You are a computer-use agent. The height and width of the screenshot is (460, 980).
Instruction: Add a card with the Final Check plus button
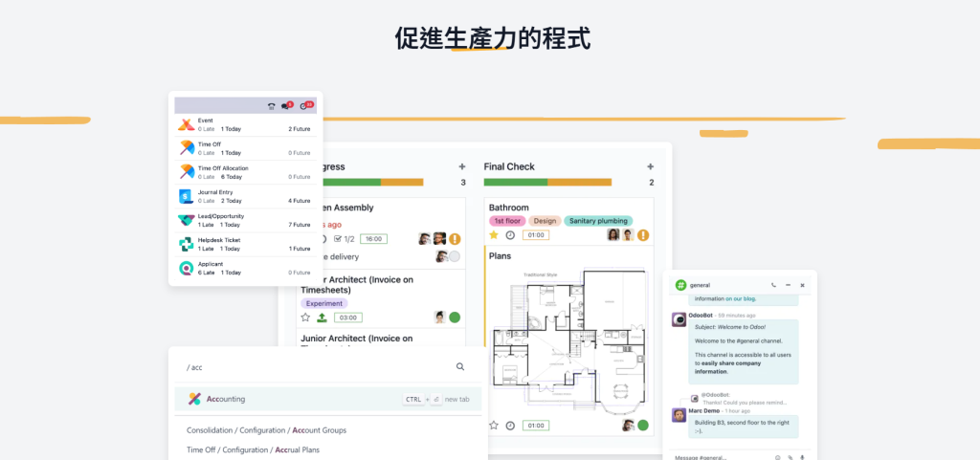click(x=650, y=166)
